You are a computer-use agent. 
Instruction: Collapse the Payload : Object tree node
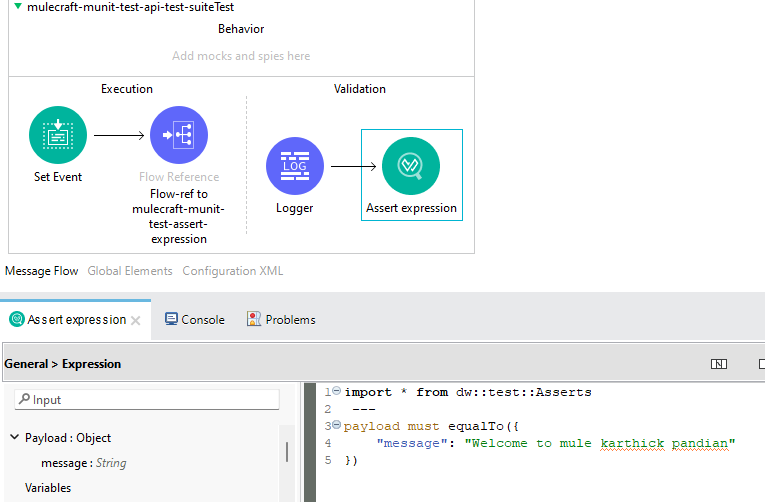(x=15, y=438)
